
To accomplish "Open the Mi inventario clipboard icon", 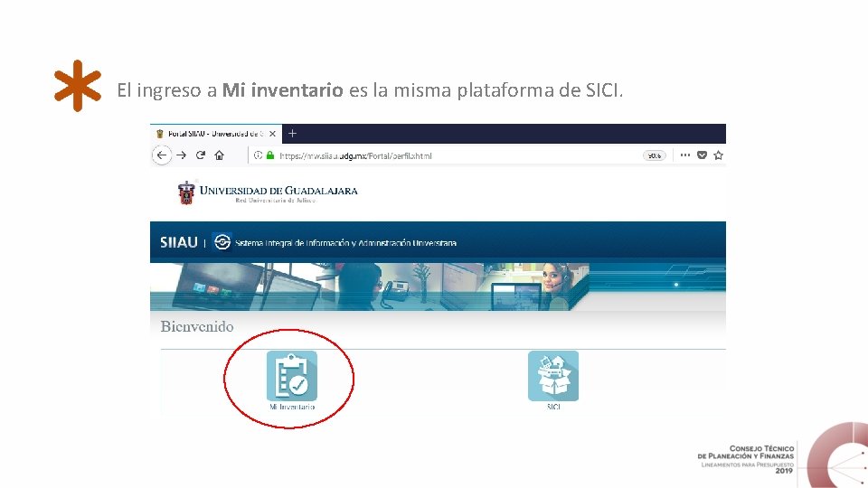I will pos(292,376).
